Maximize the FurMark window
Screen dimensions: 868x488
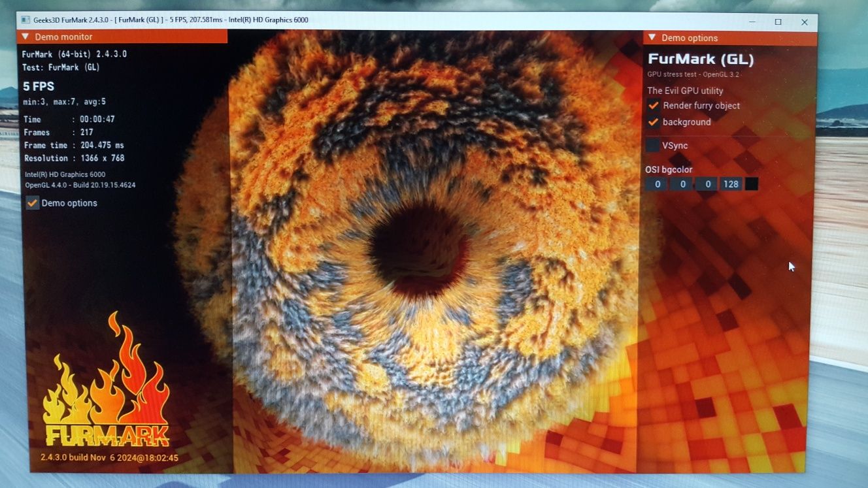(778, 22)
